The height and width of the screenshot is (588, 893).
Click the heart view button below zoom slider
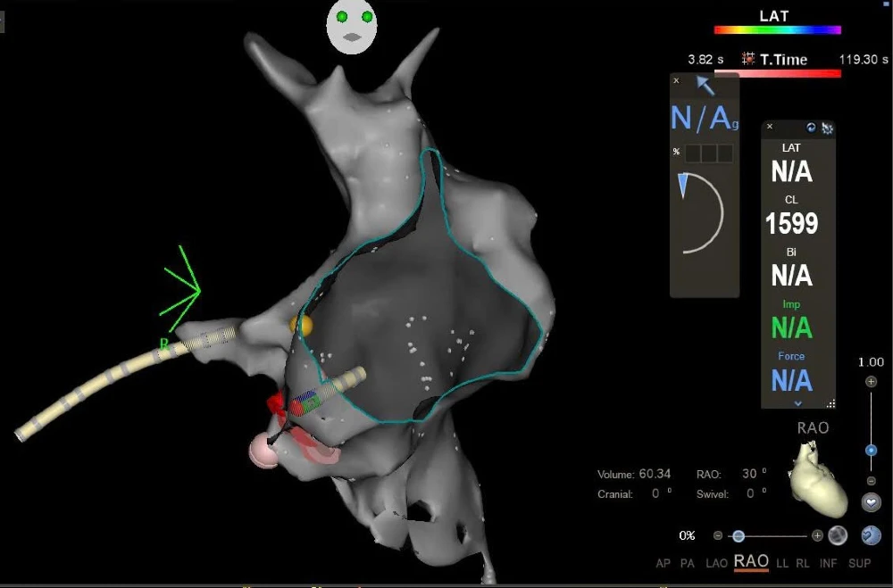coord(872,502)
